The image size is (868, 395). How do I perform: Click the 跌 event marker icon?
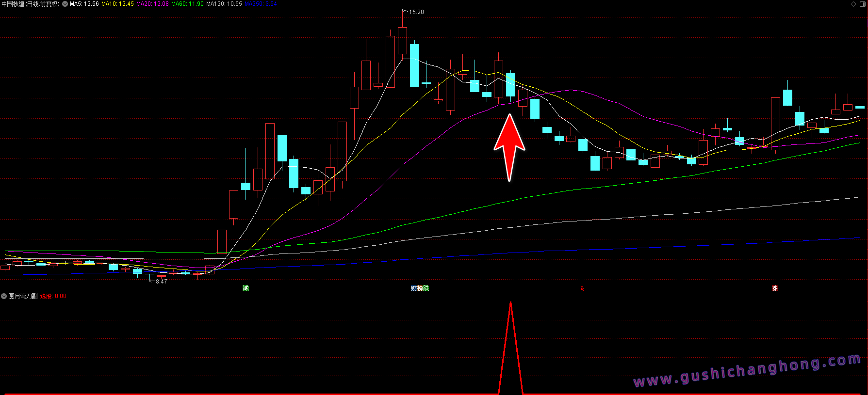point(426,288)
